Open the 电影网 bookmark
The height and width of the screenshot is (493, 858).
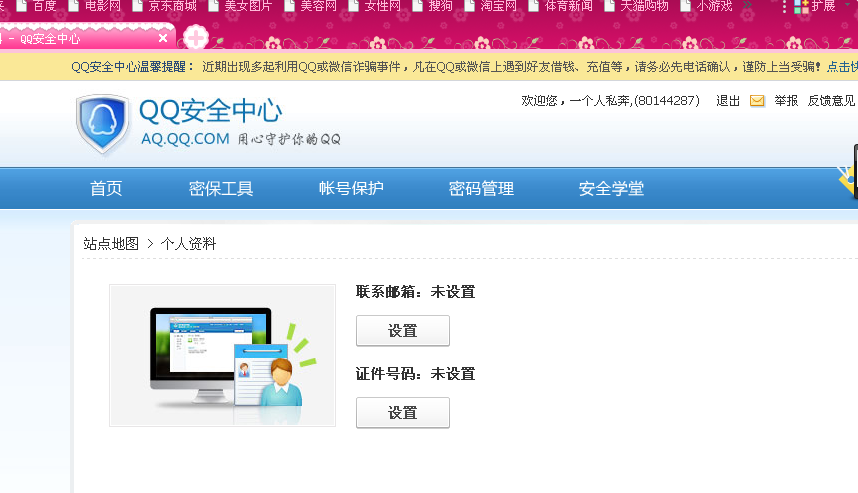click(x=96, y=6)
